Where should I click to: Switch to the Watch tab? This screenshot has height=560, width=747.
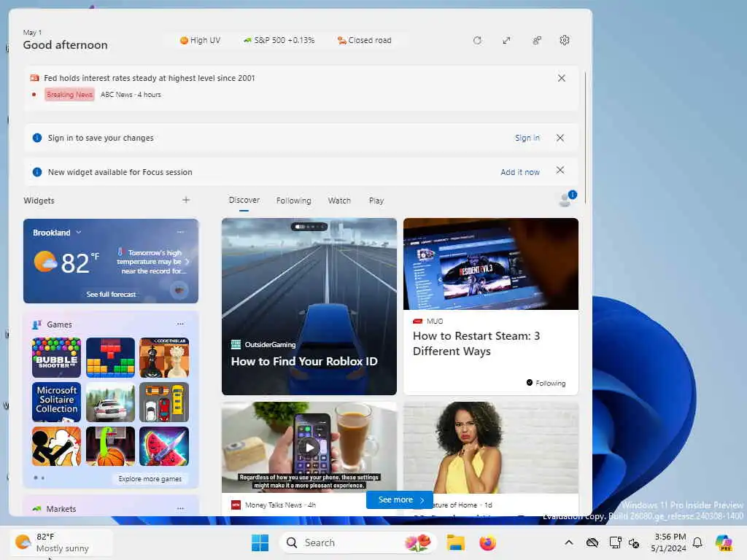(x=339, y=201)
